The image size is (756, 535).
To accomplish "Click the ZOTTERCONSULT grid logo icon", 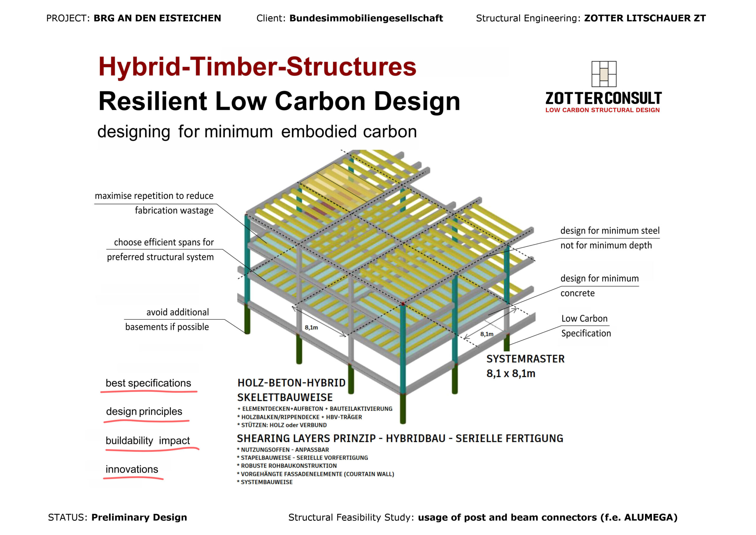I will (x=604, y=74).
